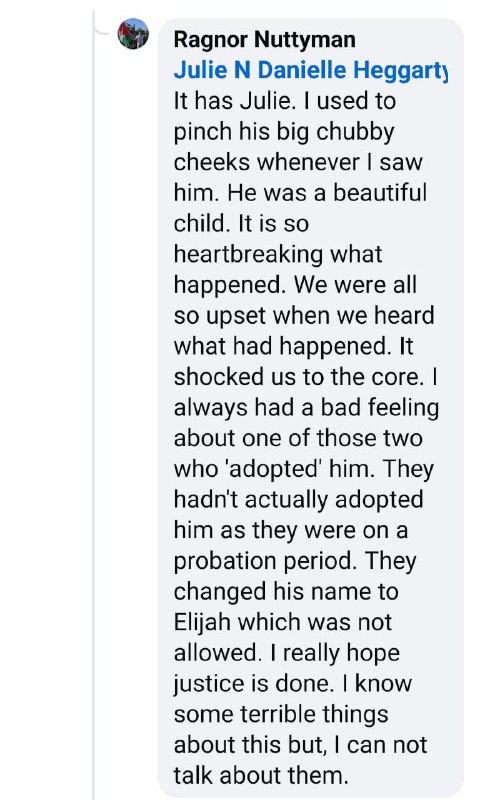Click the line "It has Julie. I used to"
Screen dimensions: 480x800
click(285, 101)
